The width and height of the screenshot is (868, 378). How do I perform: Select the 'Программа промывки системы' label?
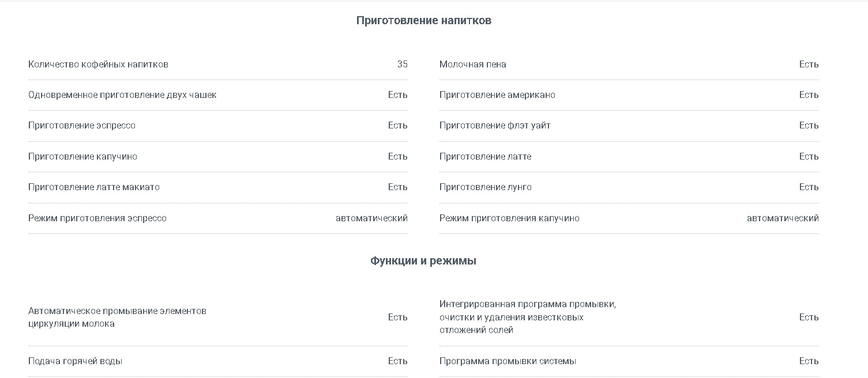click(x=508, y=361)
